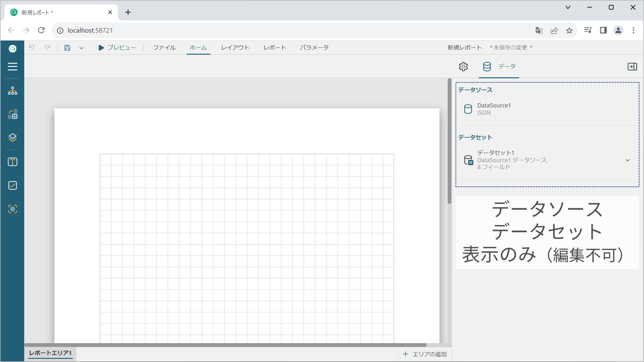This screenshot has width=644, height=362.
Task: Select the ホーム tab
Action: click(198, 48)
